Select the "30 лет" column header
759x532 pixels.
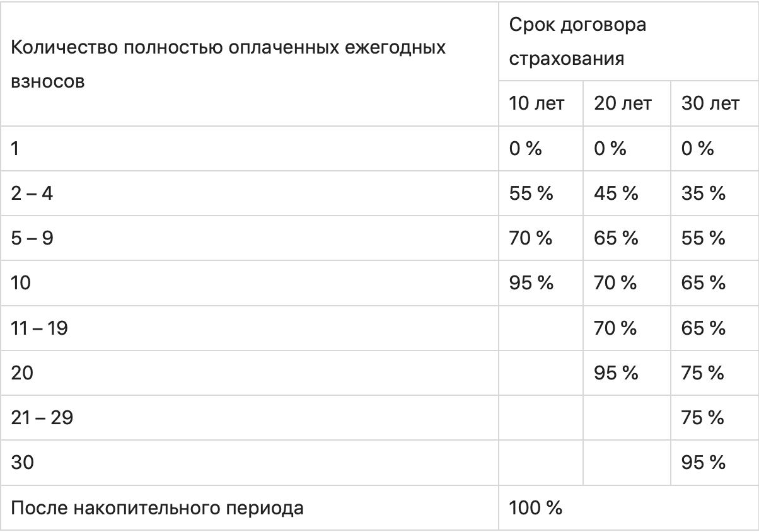click(710, 103)
